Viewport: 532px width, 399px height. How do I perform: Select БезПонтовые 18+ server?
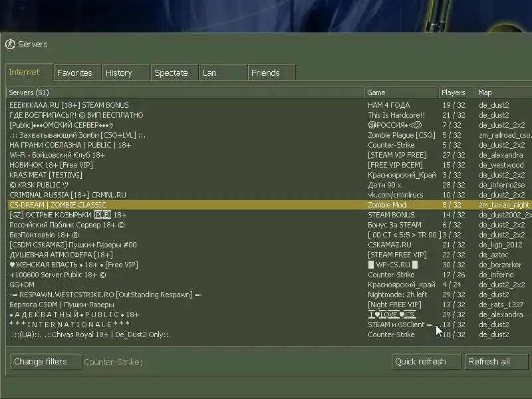pyautogui.click(x=269, y=235)
